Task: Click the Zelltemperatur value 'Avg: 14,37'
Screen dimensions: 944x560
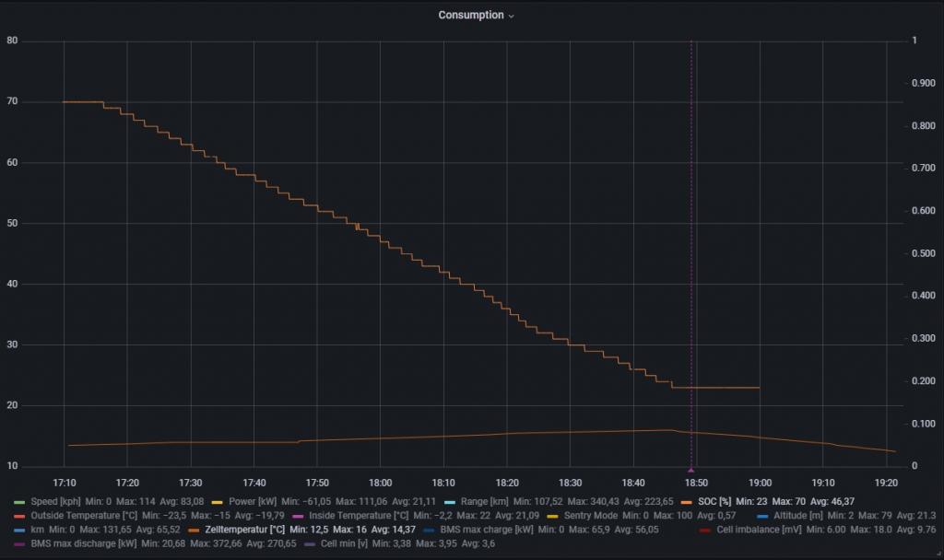Action: click(393, 530)
